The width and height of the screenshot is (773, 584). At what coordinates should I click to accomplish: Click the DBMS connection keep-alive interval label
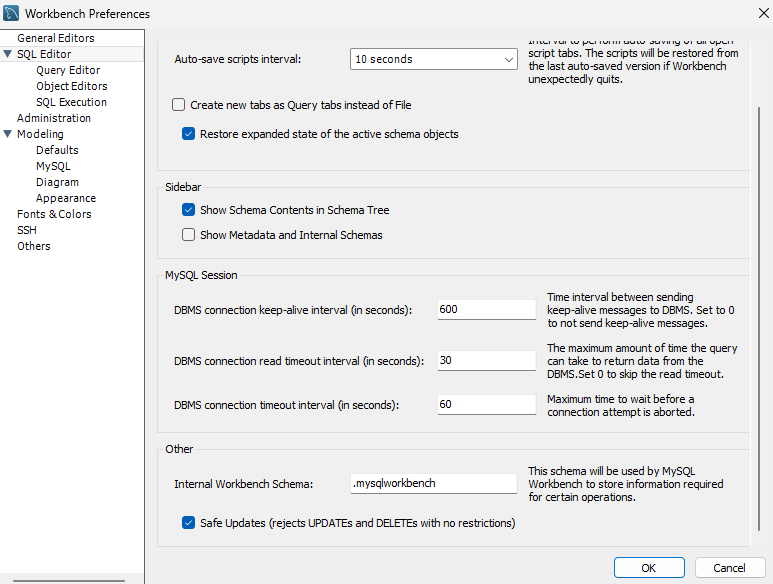[x=293, y=310]
